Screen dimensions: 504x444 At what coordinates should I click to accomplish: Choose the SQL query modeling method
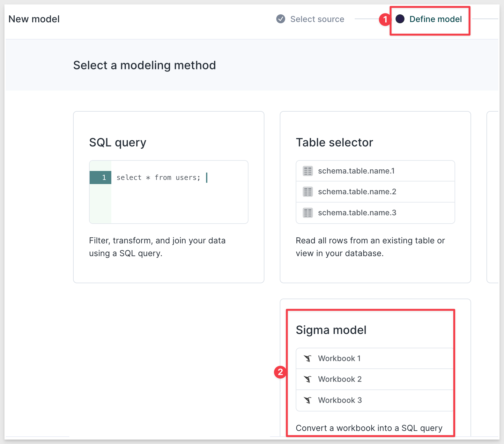[169, 197]
